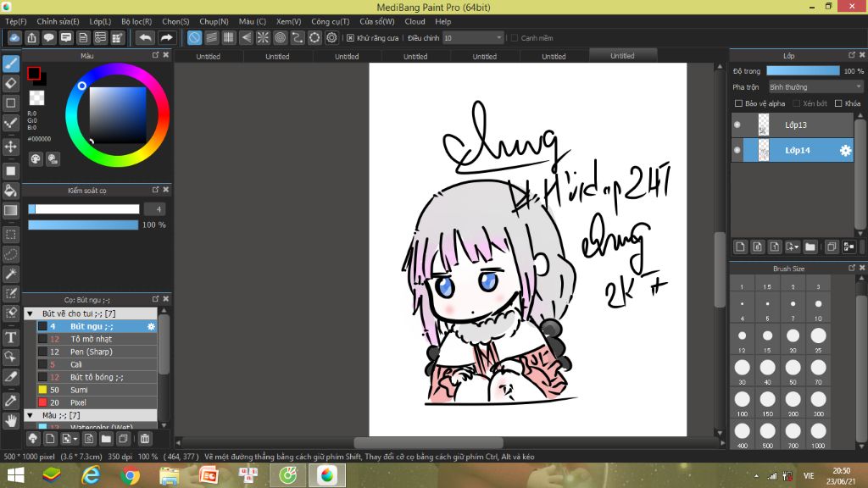868x488 pixels.
Task: Redo the last undone action
Action: pos(166,37)
